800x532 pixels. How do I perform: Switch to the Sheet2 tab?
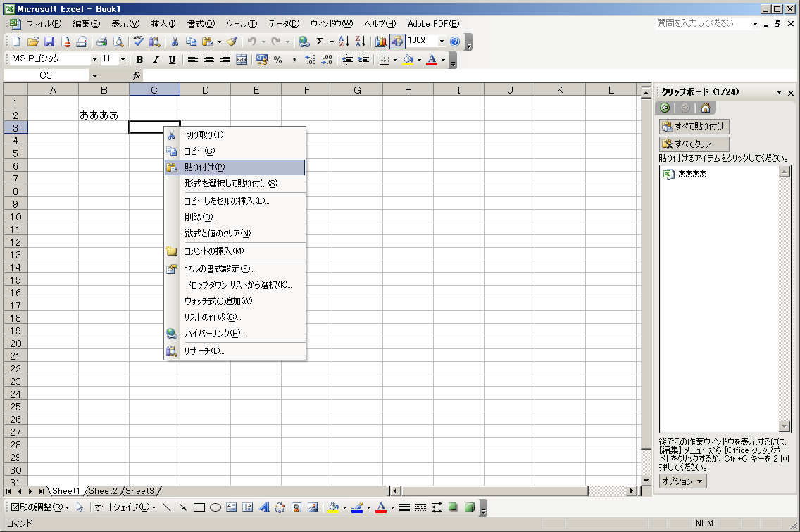click(103, 491)
